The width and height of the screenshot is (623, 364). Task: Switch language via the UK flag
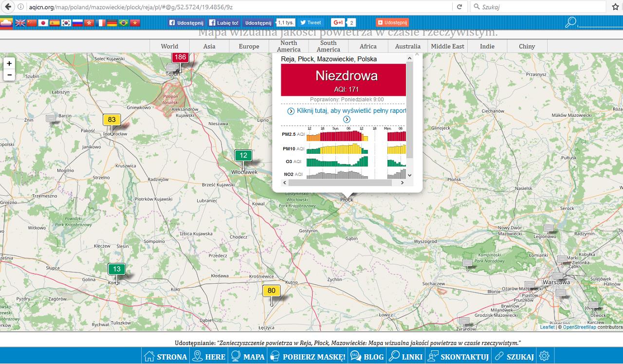[20, 23]
